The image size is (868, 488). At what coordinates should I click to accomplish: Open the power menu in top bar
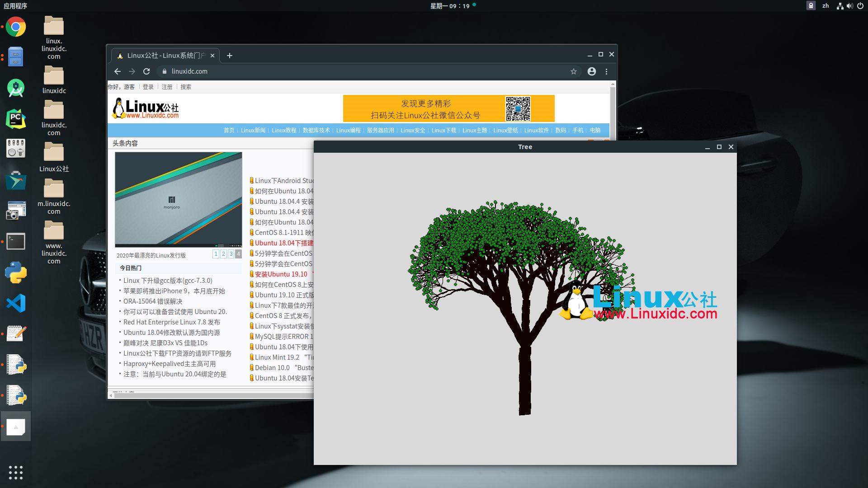tap(860, 6)
